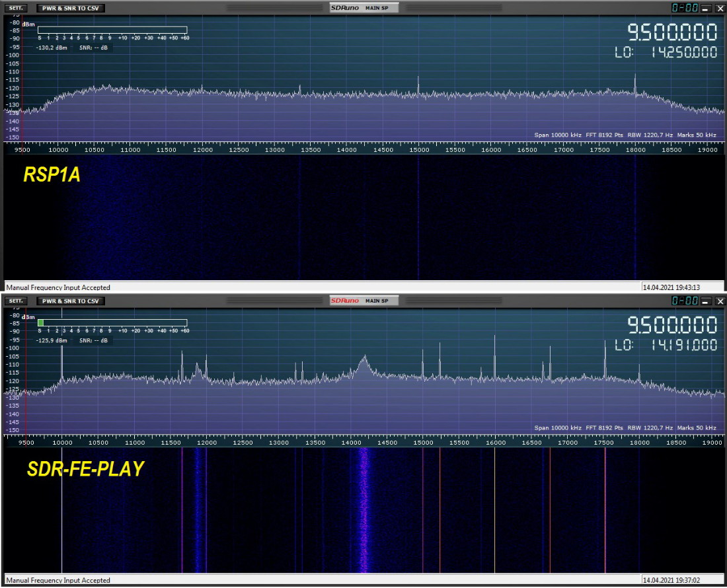The image size is (727, 588).
Task: Click the LO 14.191.000 readout
Action: [666, 345]
